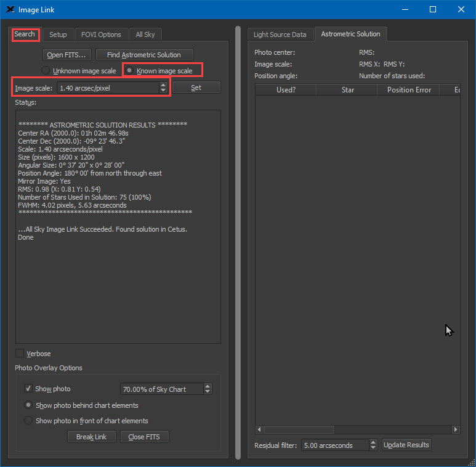Click the Residual filter value field
Screen dimensions: 476x467
pos(335,445)
